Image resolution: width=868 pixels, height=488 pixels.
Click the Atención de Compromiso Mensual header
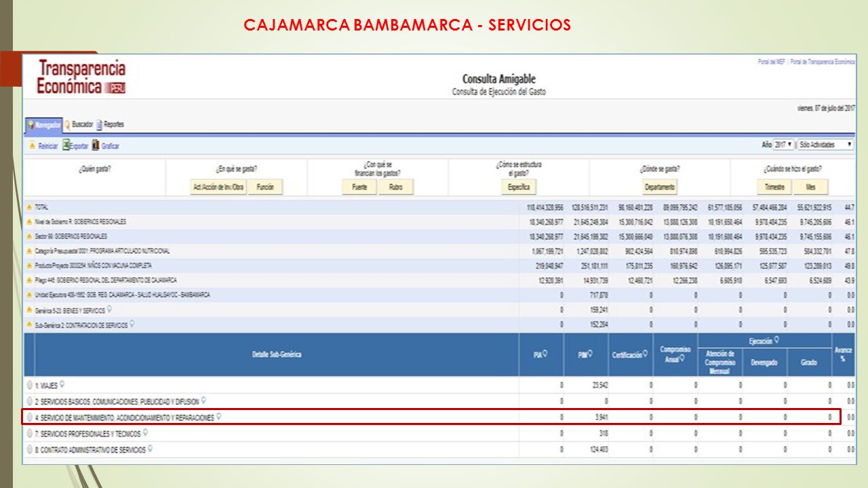click(x=720, y=363)
